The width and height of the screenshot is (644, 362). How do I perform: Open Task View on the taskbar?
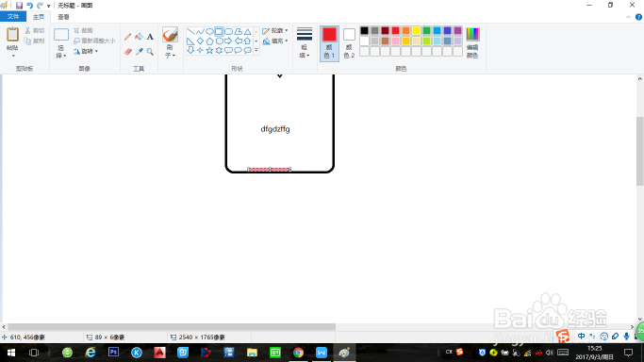point(34,353)
